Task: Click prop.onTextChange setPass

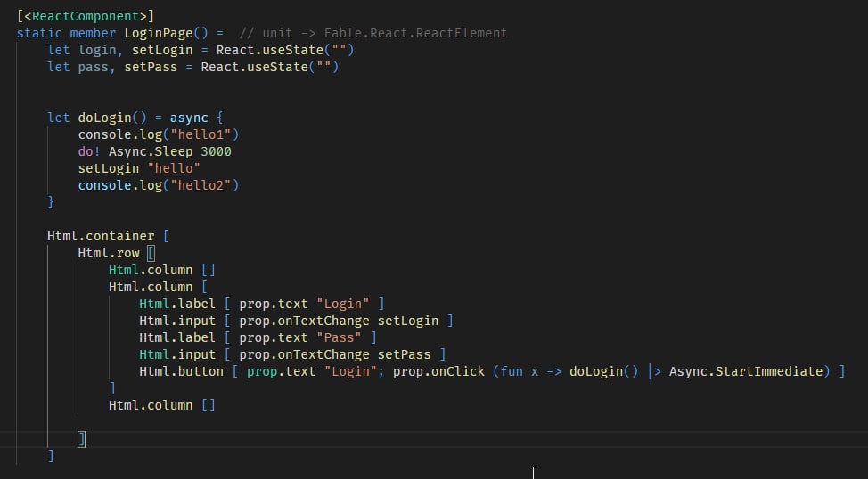Action: 335,354
